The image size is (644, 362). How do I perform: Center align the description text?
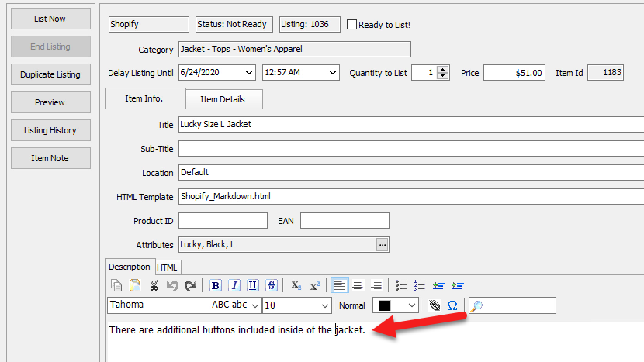358,284
